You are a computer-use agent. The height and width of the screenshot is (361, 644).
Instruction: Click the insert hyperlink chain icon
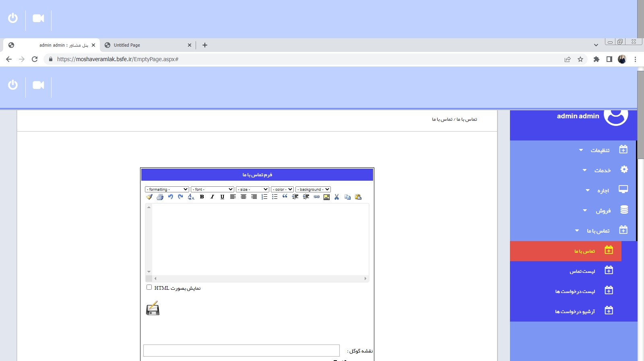click(x=316, y=197)
